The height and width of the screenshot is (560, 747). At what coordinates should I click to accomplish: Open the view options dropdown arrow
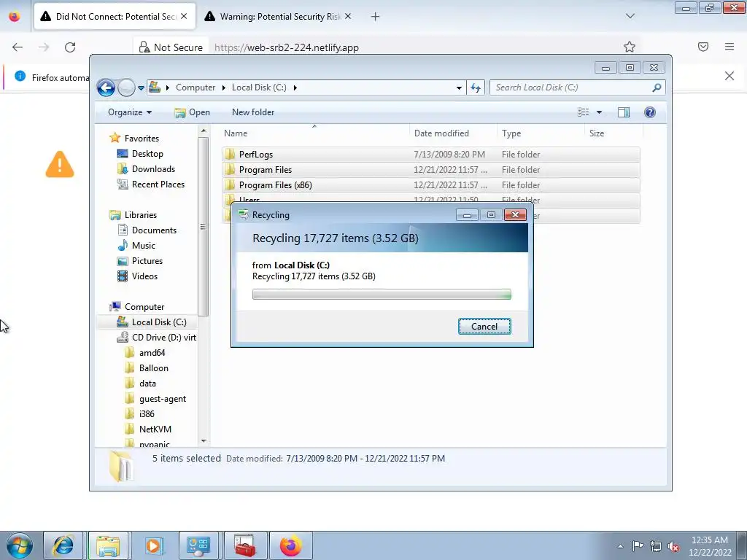click(600, 112)
